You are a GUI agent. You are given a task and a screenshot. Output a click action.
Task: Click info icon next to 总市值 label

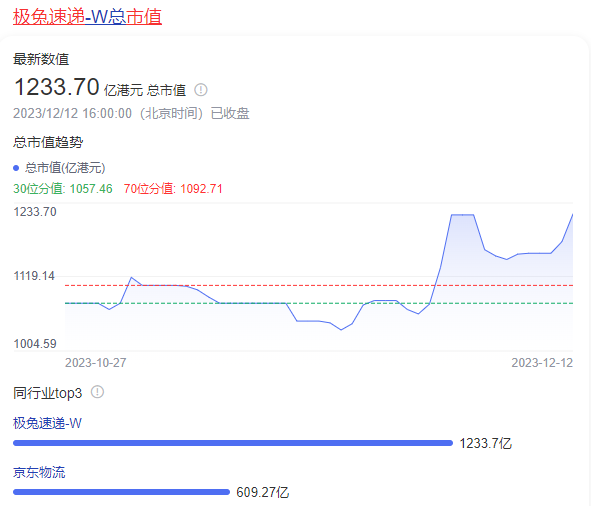pos(201,90)
